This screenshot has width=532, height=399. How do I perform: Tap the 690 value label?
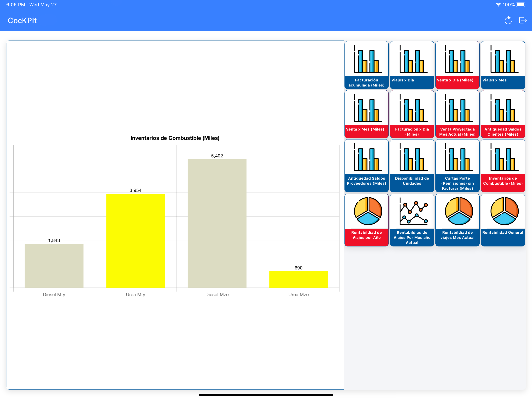(299, 268)
